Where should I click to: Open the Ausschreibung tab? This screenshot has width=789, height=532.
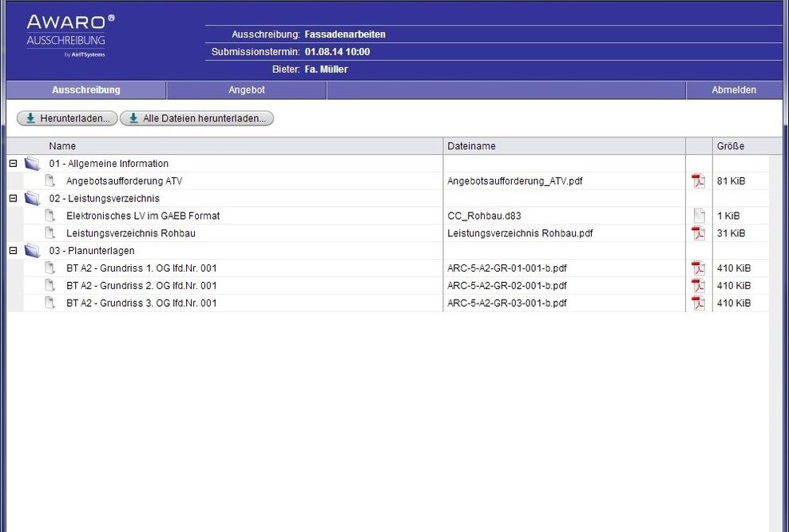tap(86, 90)
